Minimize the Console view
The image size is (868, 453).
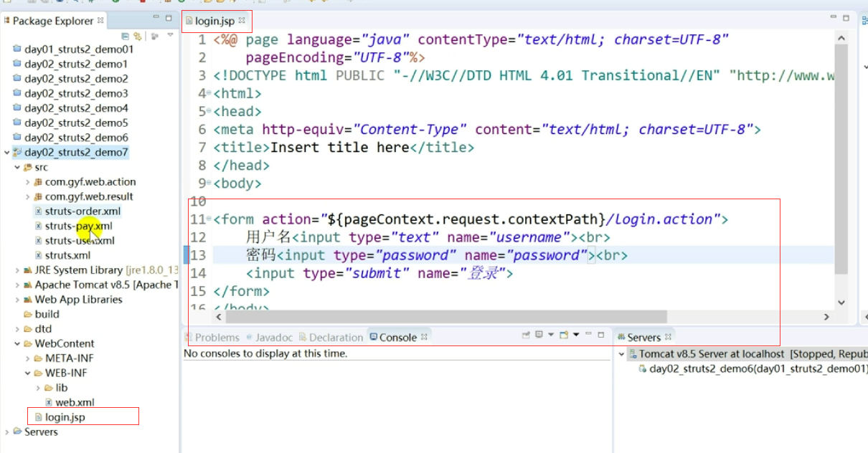588,334
